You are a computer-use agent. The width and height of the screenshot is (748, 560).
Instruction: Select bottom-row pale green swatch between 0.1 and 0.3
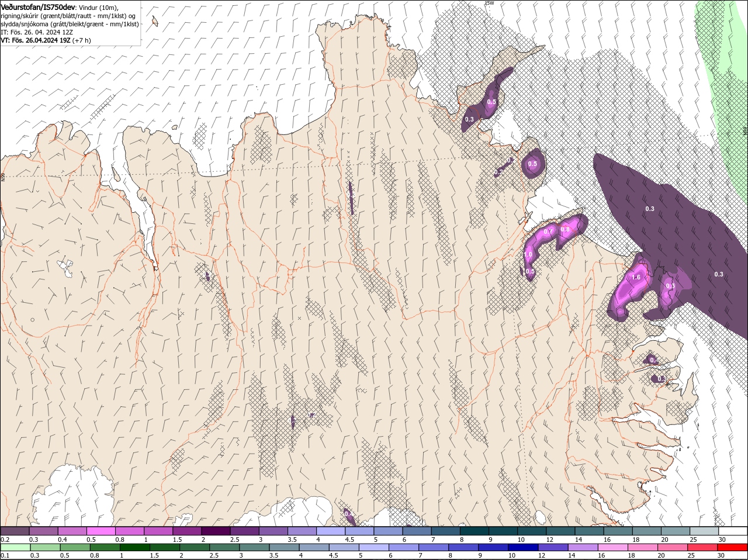tap(15, 547)
